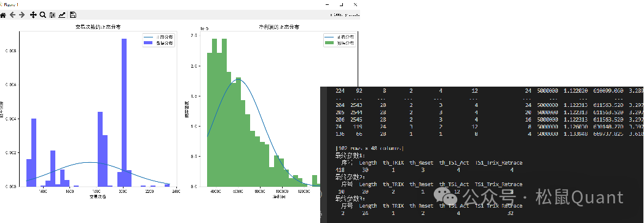Reset the plot view with Home icon
644x223 pixels.
tap(3, 15)
